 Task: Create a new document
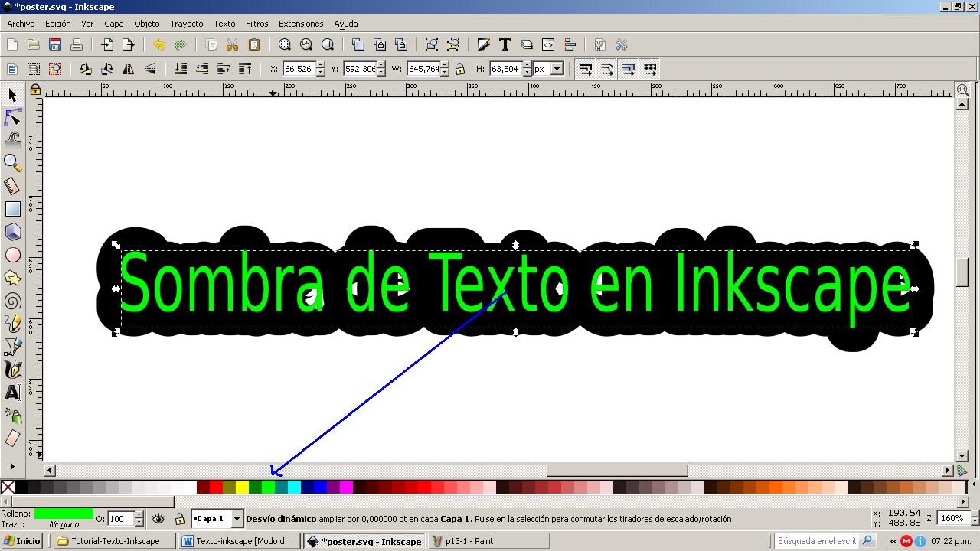click(12, 44)
